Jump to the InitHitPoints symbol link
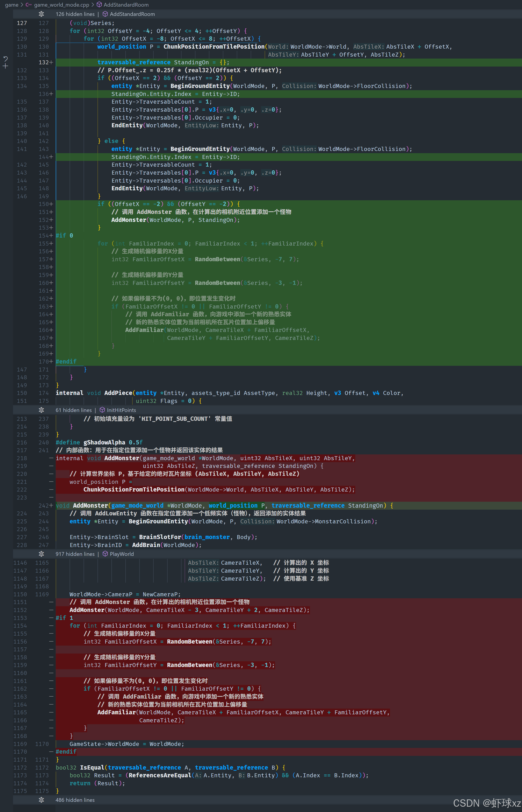 [121, 410]
